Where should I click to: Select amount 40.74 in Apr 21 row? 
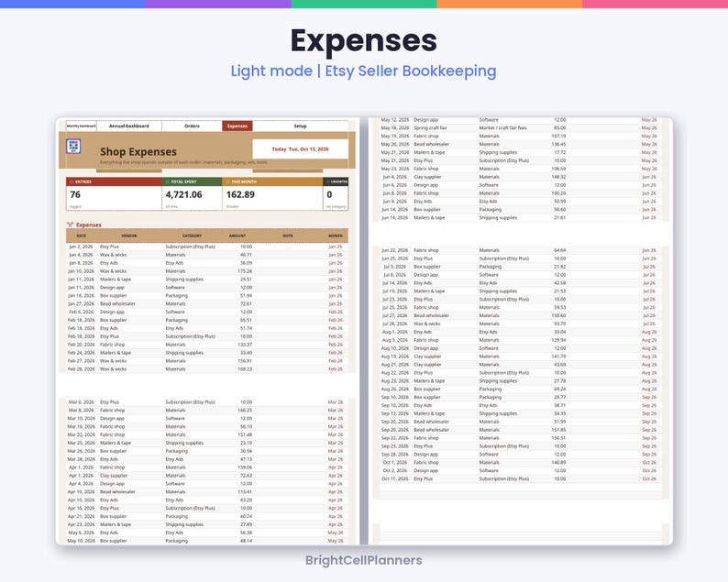point(246,516)
